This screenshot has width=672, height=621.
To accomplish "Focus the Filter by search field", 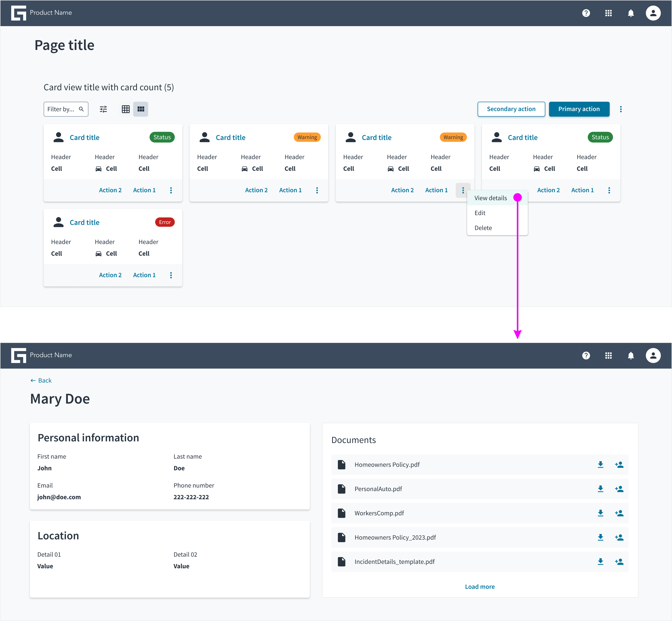I will point(66,109).
